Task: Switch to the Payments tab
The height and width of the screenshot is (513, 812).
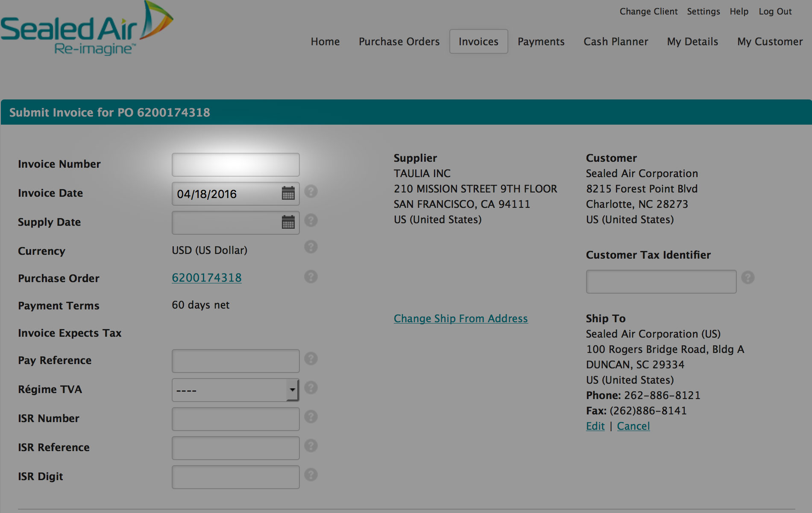Action: pos(541,41)
